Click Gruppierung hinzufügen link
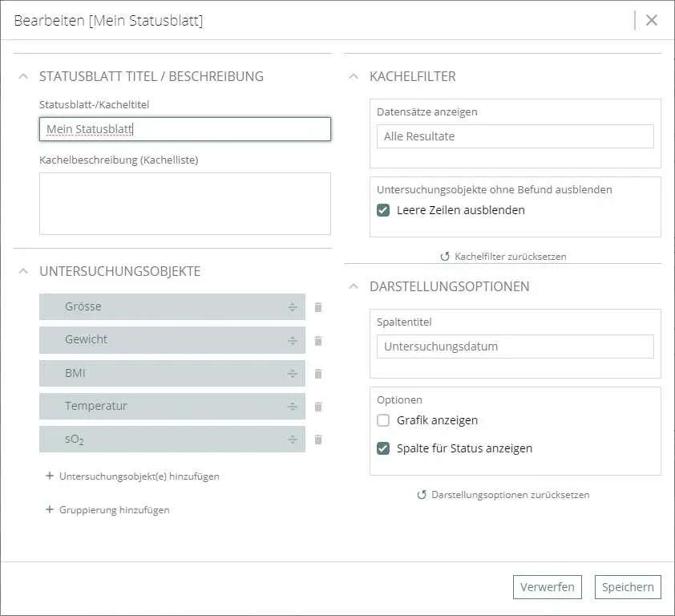The image size is (675, 616). [114, 509]
